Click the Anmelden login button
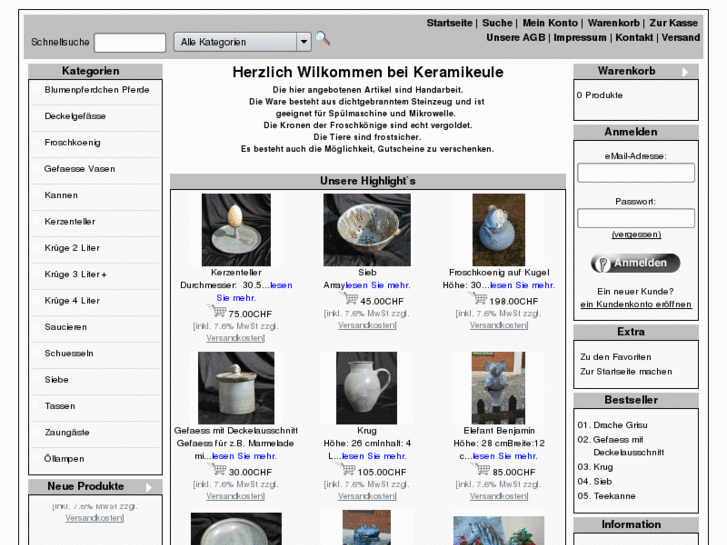727x545 pixels. point(635,263)
